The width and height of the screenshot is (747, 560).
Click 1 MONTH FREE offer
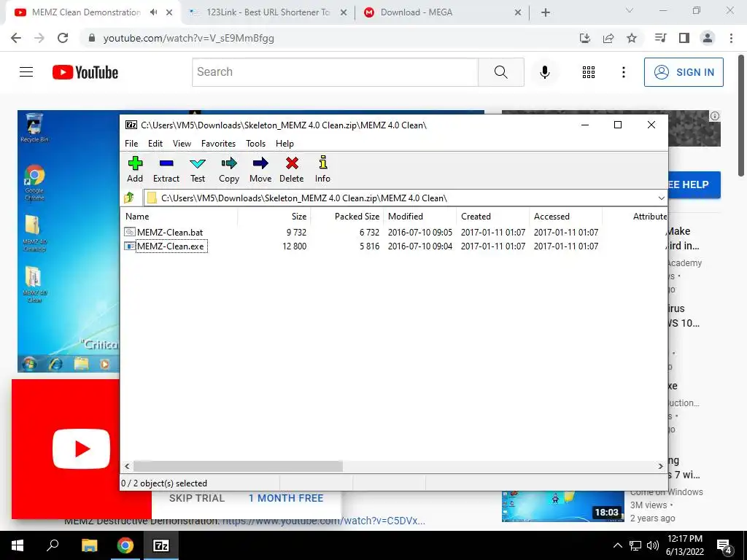tap(286, 498)
